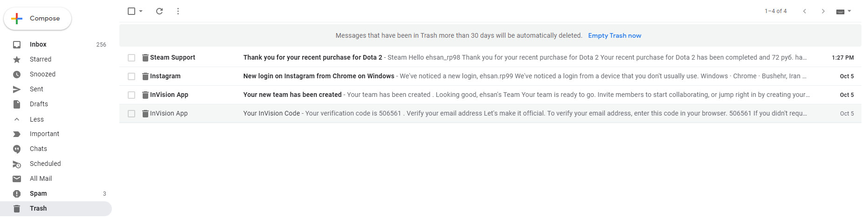The image size is (868, 219).
Task: Check the Your InVision Code email box
Action: (131, 114)
